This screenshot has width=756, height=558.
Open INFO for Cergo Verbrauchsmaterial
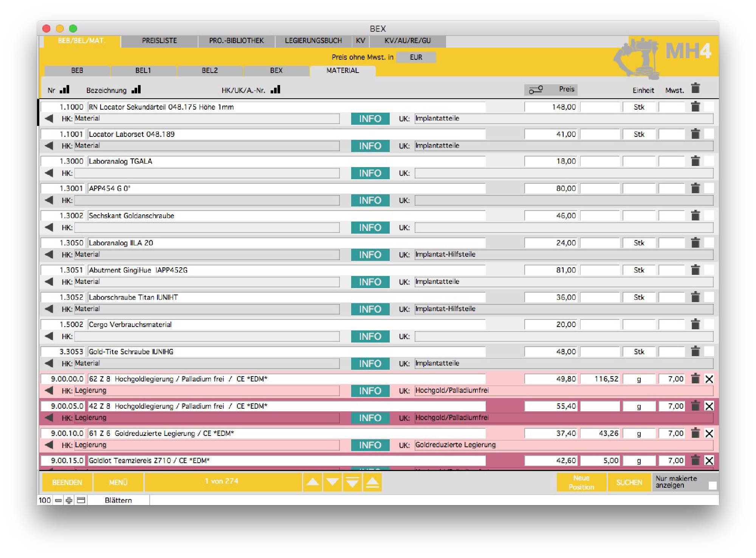click(x=370, y=336)
